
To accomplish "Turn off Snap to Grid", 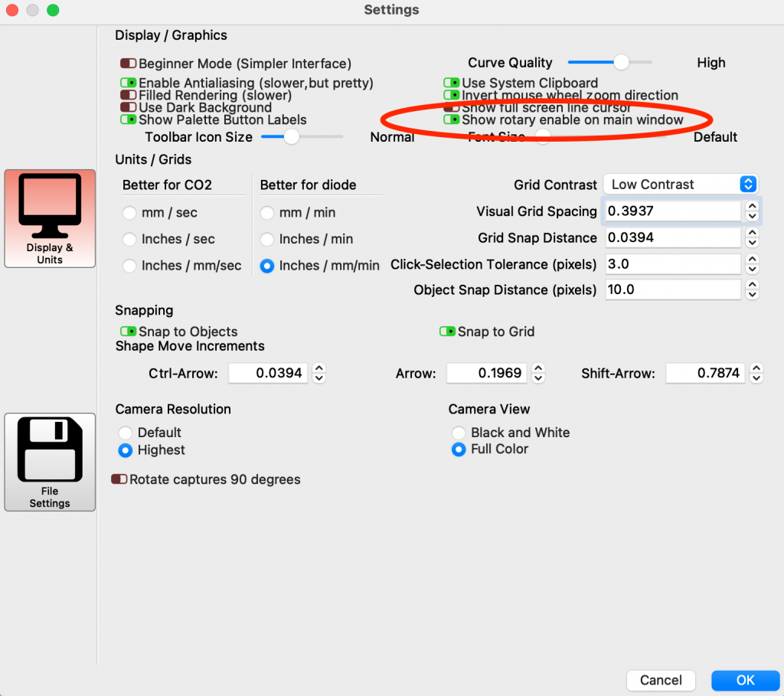I will 447,332.
